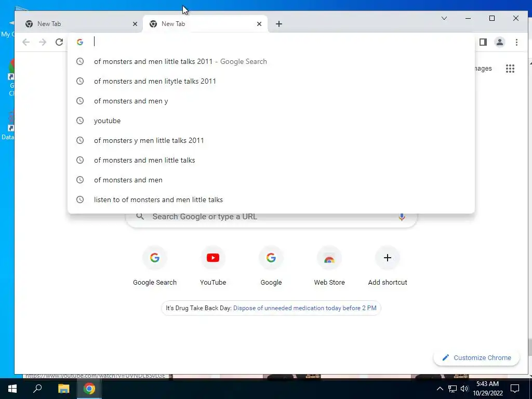Click the Customize Chrome button
This screenshot has height=399, width=532.
[x=476, y=357]
